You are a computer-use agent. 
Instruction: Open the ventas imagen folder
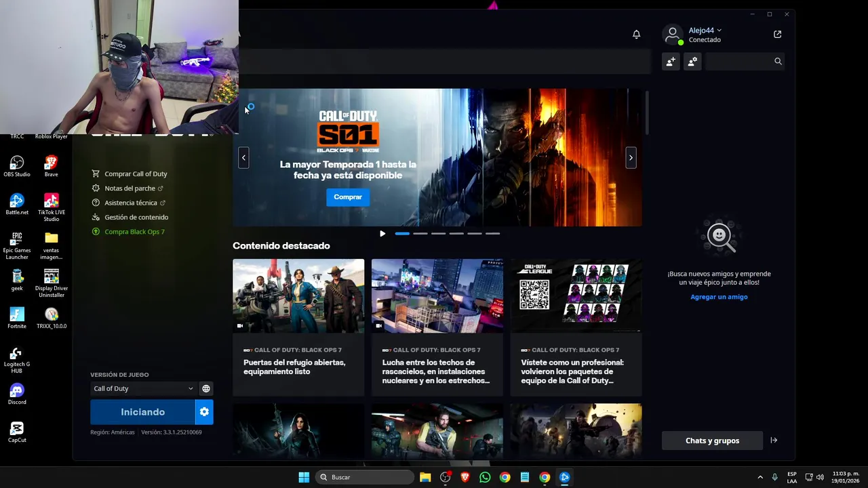coord(51,245)
